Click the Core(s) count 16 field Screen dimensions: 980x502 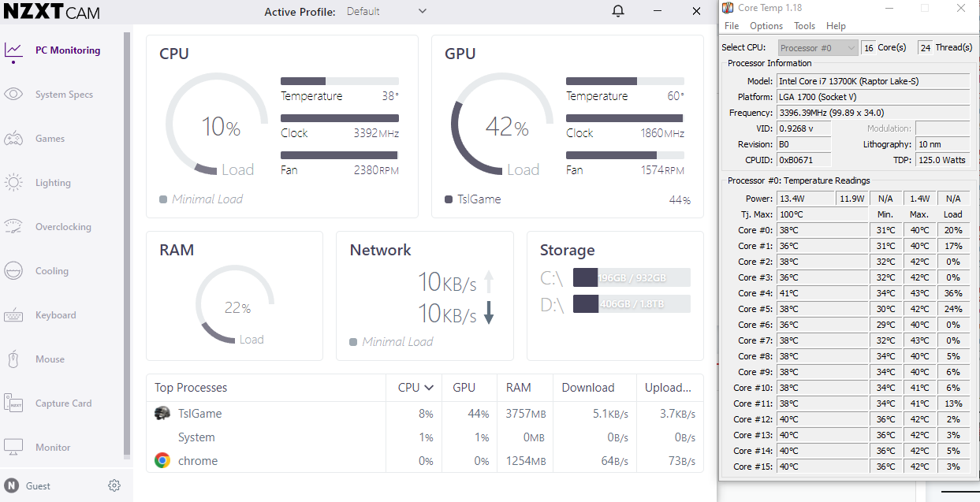pyautogui.click(x=868, y=48)
